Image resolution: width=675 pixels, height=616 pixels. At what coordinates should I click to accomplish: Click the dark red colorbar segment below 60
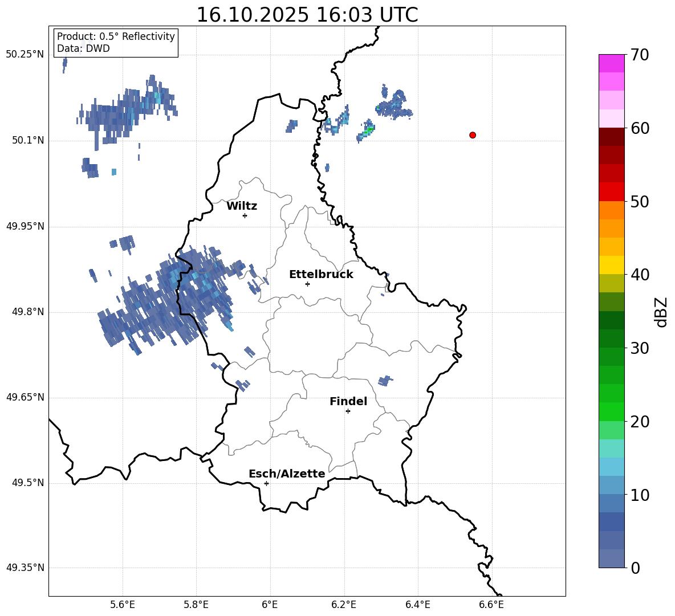612,137
